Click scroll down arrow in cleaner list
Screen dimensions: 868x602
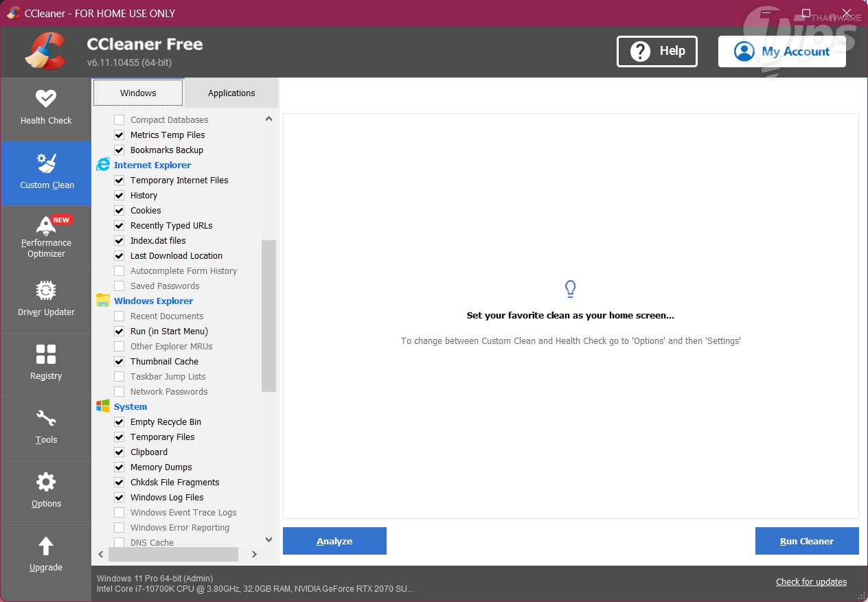(x=269, y=540)
